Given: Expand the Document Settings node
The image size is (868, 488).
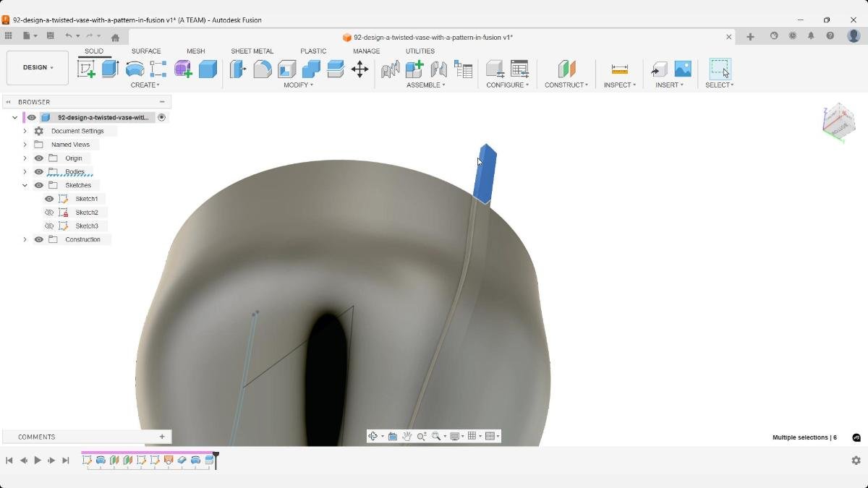Looking at the screenshot, I should (x=25, y=131).
